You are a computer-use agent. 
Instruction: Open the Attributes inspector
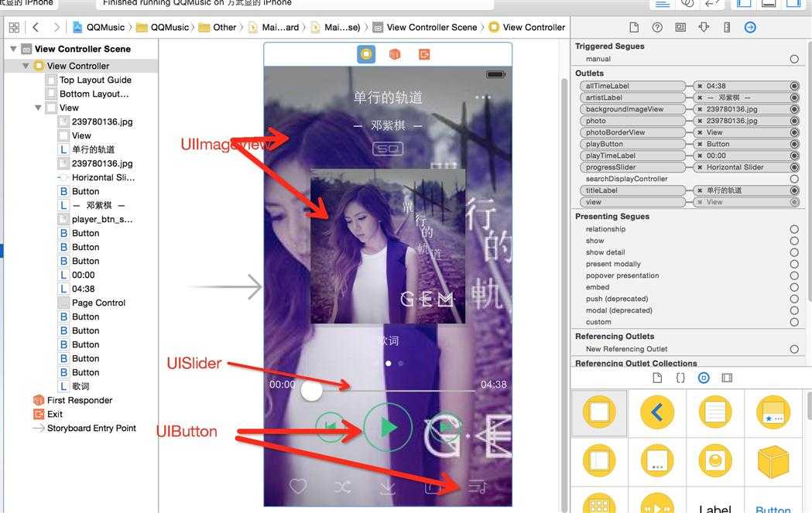pyautogui.click(x=704, y=27)
